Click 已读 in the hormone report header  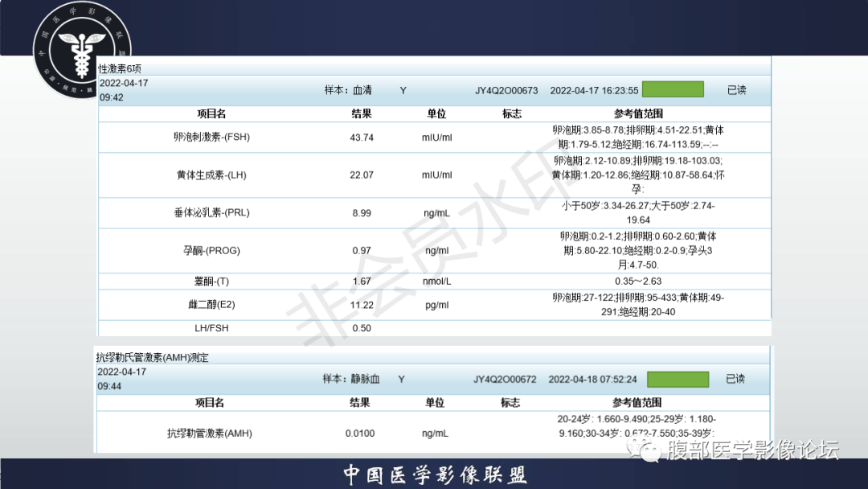pos(736,90)
